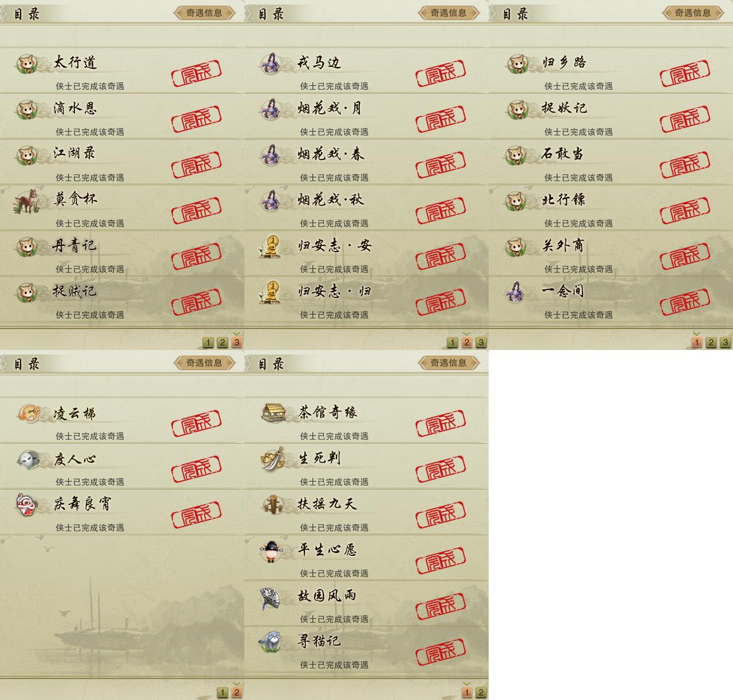Switch to page 2 in 归乡路 panel

click(711, 343)
